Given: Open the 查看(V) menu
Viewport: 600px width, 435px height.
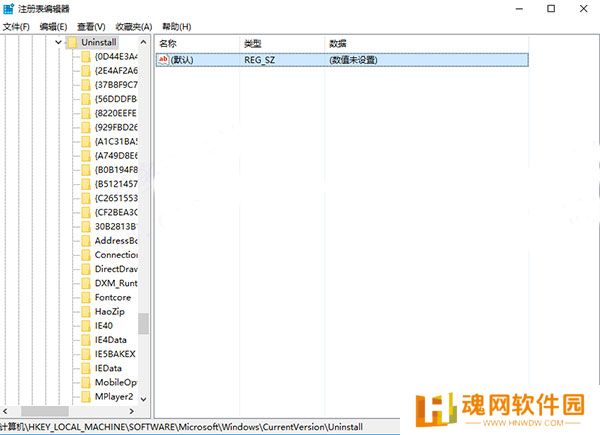Looking at the screenshot, I should coord(91,27).
